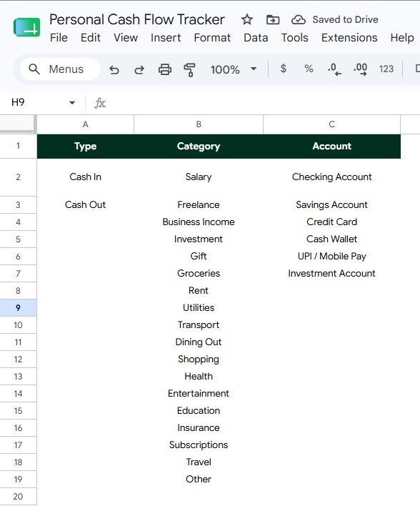Open the Extensions menu

[x=349, y=38]
